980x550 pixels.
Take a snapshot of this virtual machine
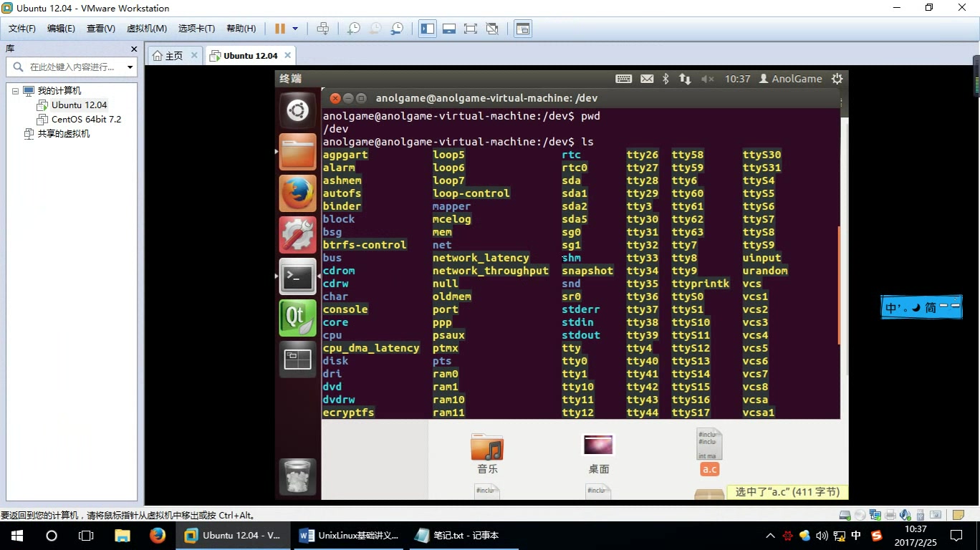point(353,29)
